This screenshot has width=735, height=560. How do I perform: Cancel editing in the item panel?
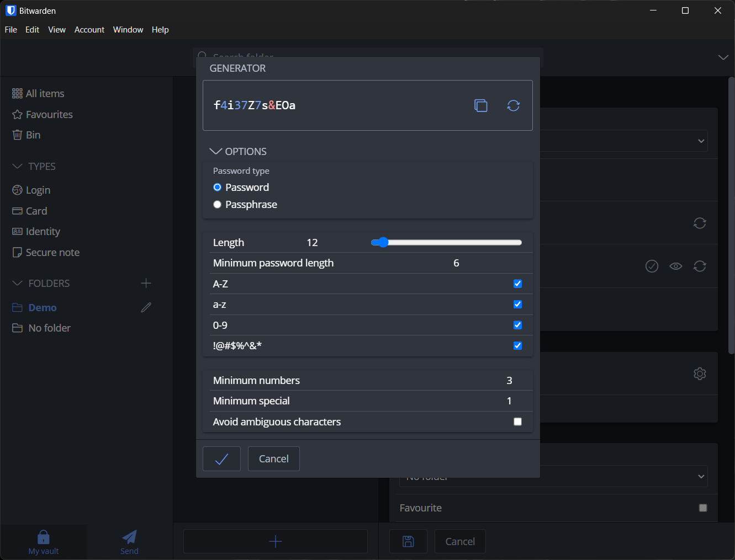point(460,541)
